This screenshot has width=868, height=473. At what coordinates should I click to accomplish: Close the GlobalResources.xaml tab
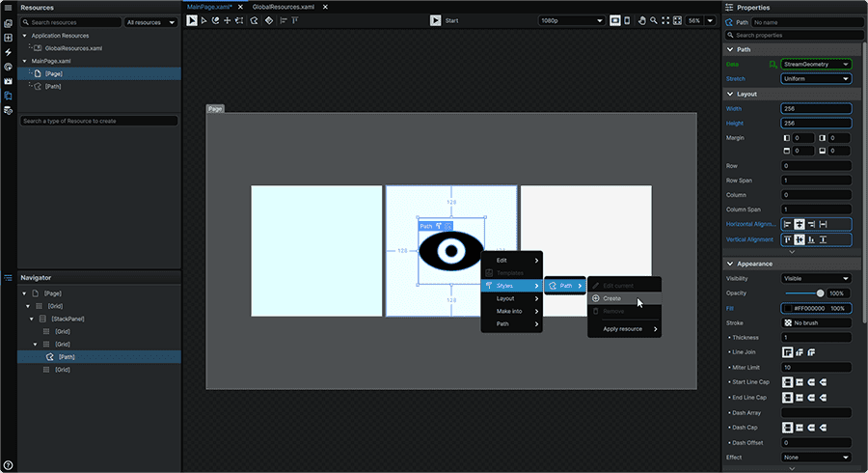[x=326, y=7]
